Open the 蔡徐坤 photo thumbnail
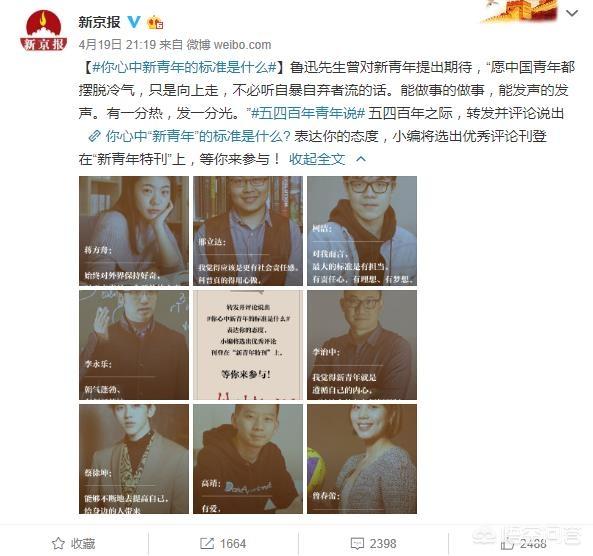 point(134,459)
